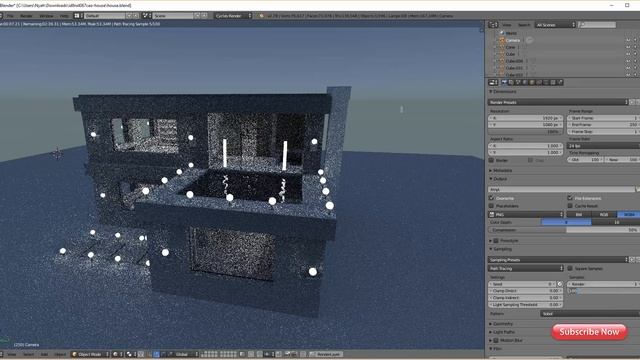This screenshot has height=360, width=640.
Task: Click the Clamp Direct field
Action: click(x=526, y=291)
